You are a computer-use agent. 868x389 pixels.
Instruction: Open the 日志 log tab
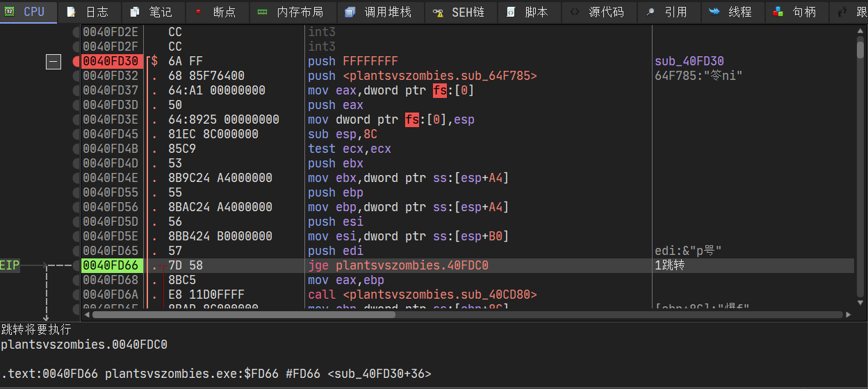90,12
